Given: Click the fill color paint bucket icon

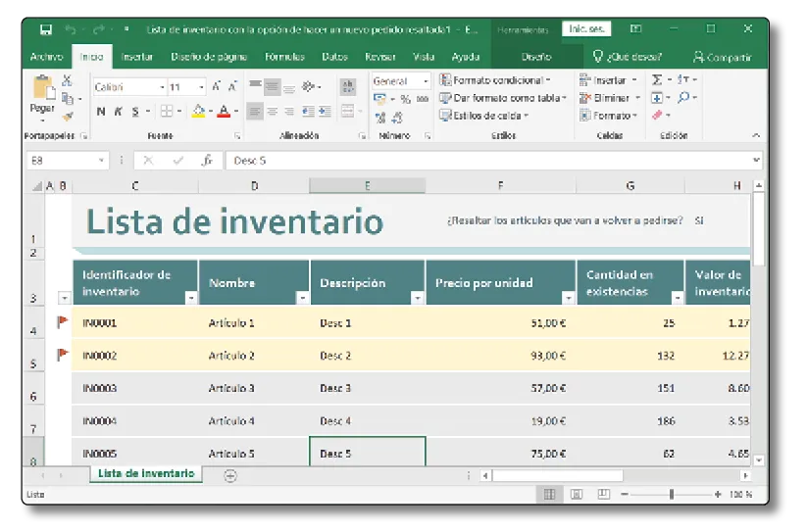Looking at the screenshot, I should click(197, 112).
